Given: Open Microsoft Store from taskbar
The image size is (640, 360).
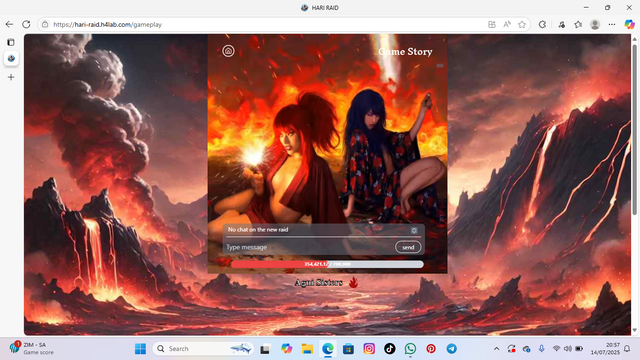Looking at the screenshot, I should (348, 349).
